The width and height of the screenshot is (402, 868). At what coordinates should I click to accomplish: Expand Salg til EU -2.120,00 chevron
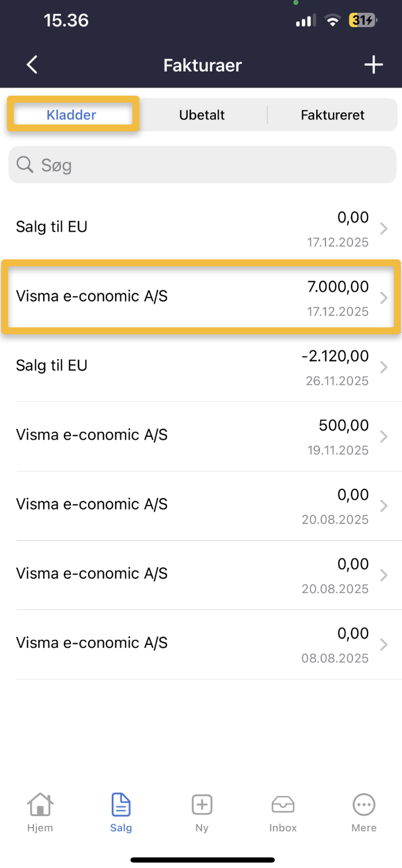pos(384,367)
